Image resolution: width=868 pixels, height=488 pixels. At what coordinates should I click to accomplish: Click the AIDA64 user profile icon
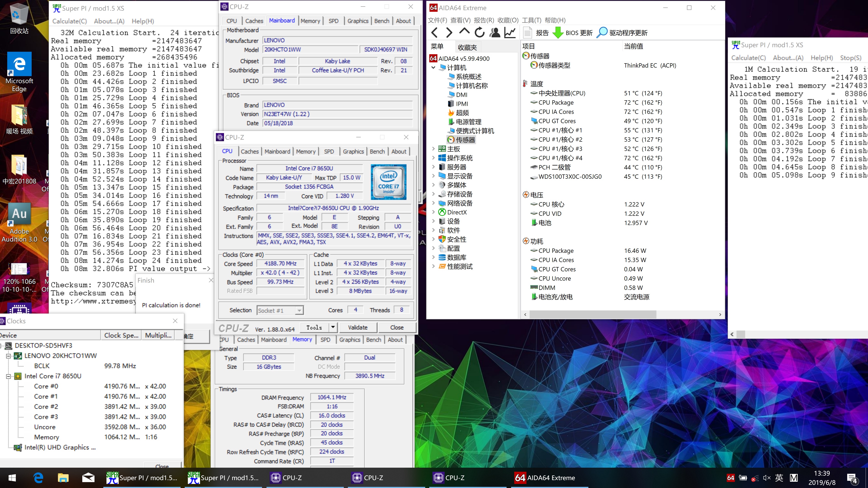[495, 33]
